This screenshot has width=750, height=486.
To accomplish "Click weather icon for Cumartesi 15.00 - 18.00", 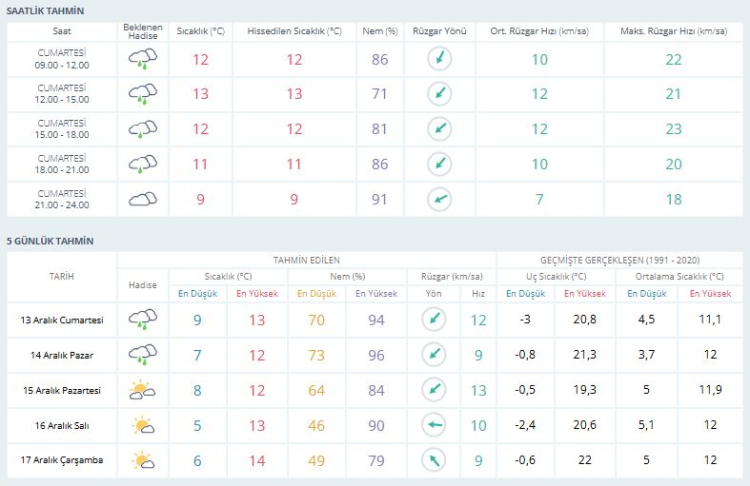I will tap(142, 129).
